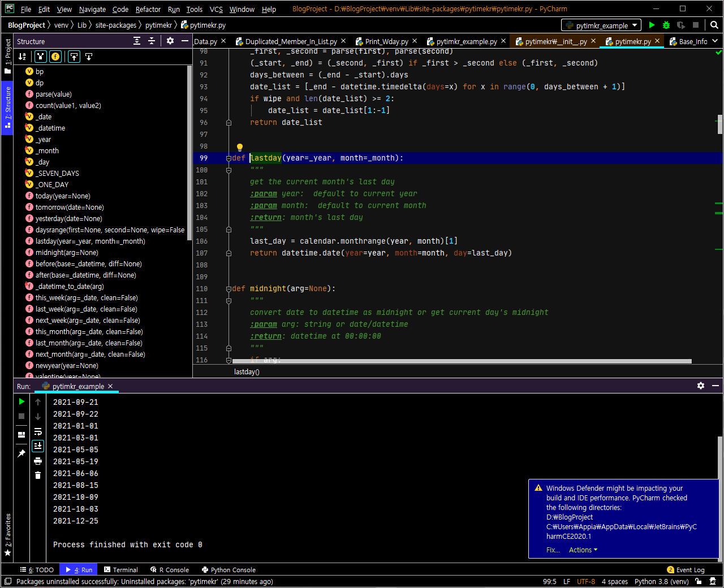Toggle scroll to end in Run console

click(38, 446)
